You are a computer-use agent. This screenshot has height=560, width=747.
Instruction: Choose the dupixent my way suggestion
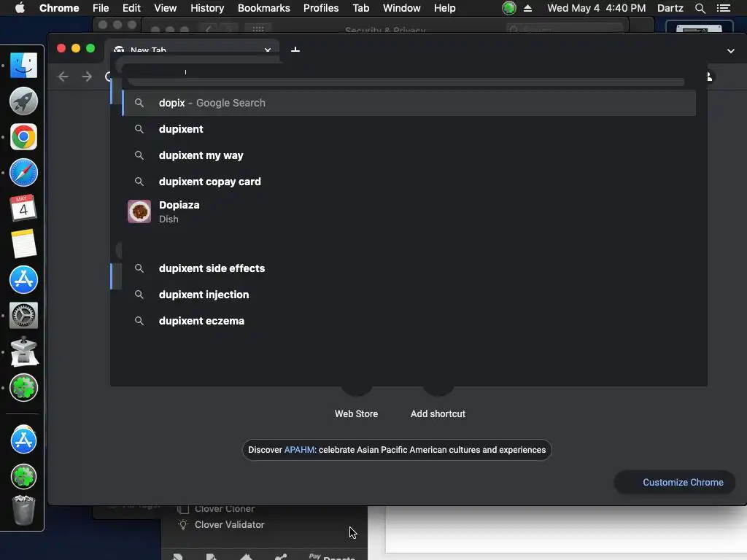[409, 155]
